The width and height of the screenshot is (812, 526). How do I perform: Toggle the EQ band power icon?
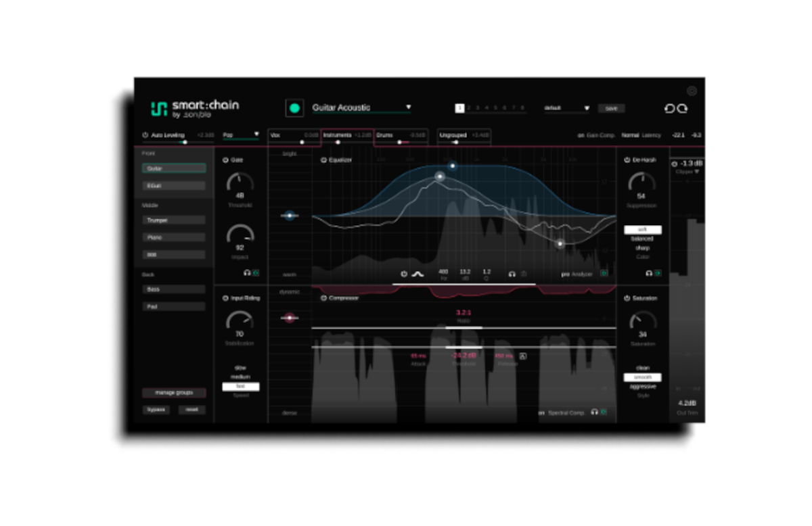(404, 274)
